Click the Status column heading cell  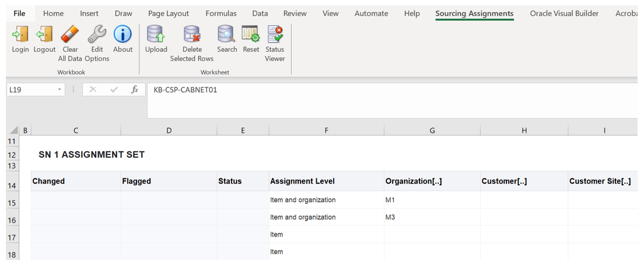[243, 181]
